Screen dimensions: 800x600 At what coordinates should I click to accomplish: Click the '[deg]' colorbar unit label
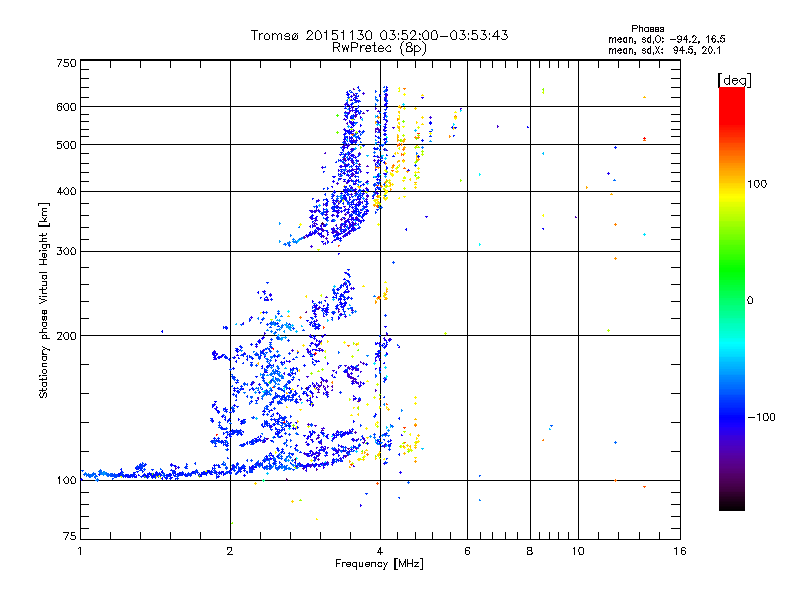tap(734, 80)
